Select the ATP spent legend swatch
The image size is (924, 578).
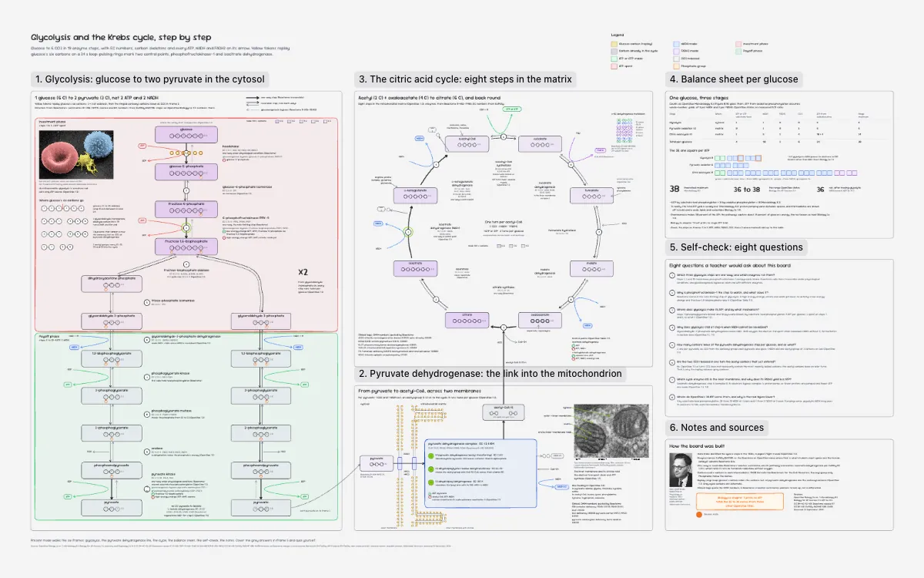[x=615, y=66]
